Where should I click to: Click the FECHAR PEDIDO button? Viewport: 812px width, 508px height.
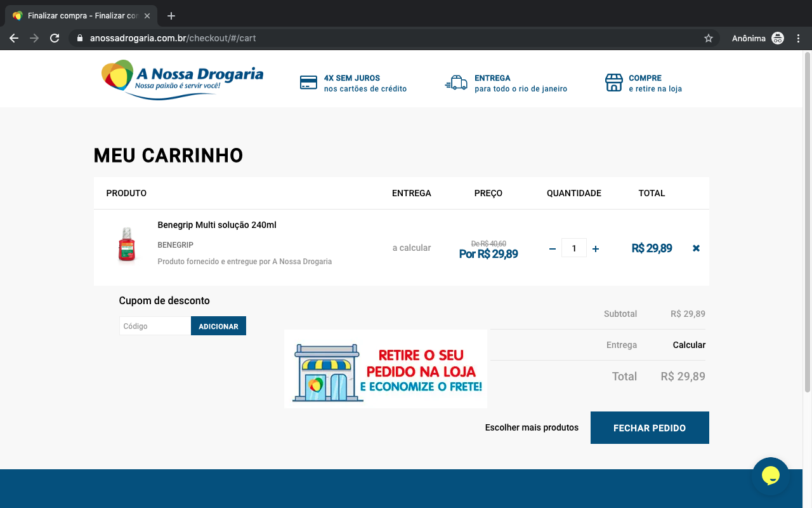tap(650, 428)
